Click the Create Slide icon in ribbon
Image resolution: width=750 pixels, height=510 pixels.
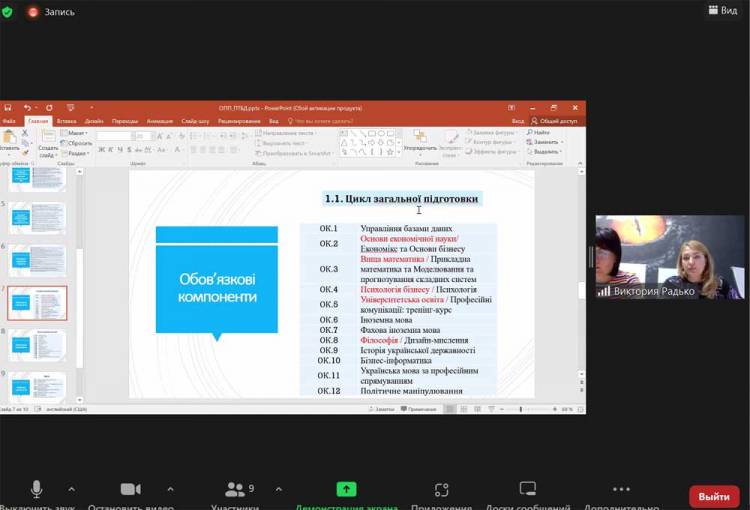tap(48, 140)
